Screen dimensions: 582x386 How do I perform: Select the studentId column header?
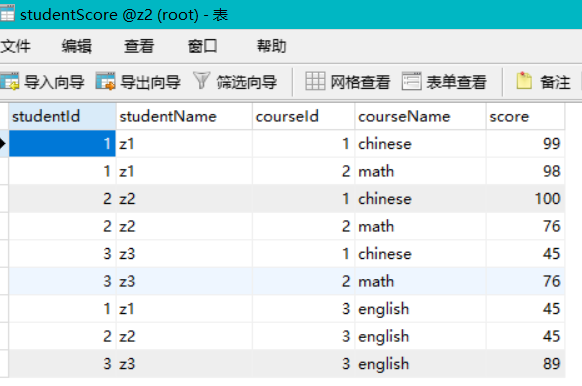62,117
